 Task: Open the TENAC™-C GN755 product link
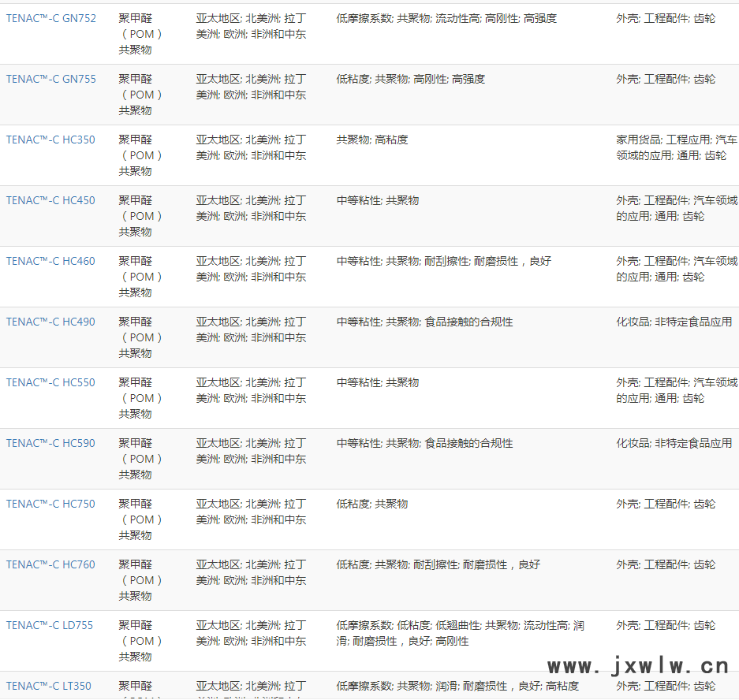click(51, 79)
